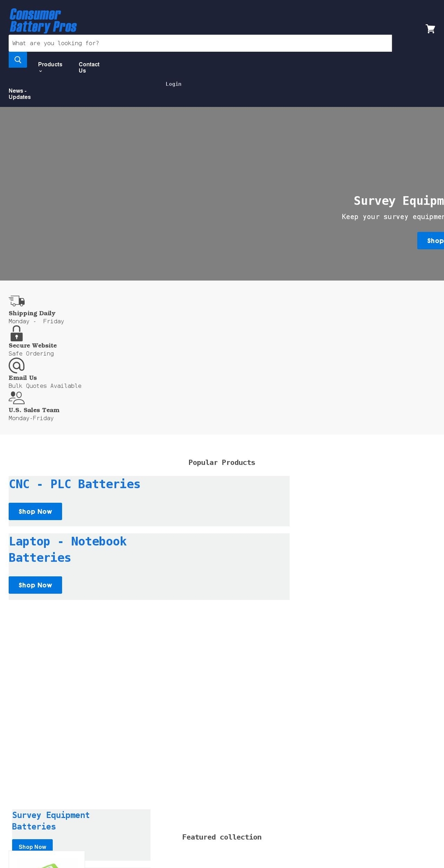Click the 'Secure Website' text

(x=33, y=345)
